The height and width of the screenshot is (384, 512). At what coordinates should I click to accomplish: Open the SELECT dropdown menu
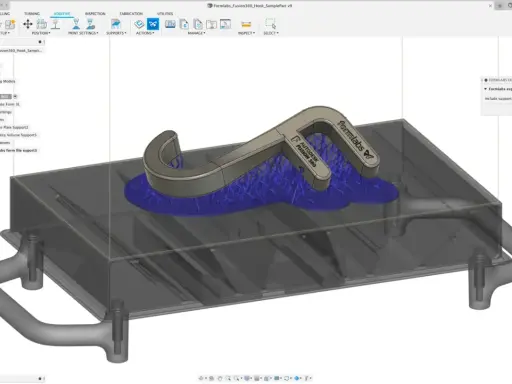point(271,33)
